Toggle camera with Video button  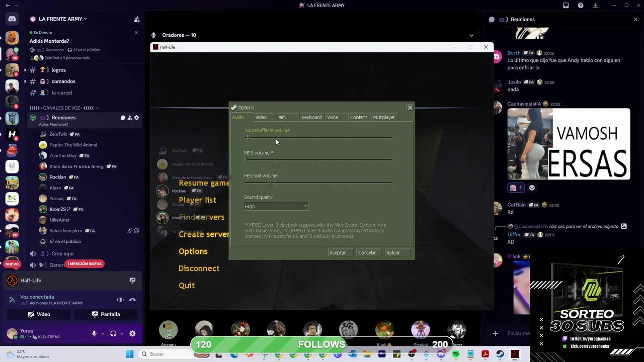[x=39, y=314]
